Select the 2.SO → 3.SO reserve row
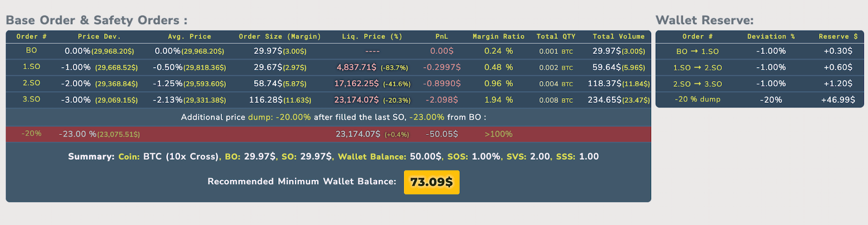Image resolution: width=868 pixels, height=225 pixels. pos(697,84)
